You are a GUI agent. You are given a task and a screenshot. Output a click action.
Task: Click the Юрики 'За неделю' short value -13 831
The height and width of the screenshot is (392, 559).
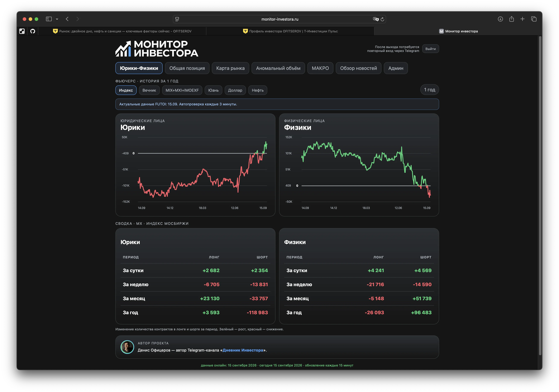(x=259, y=285)
